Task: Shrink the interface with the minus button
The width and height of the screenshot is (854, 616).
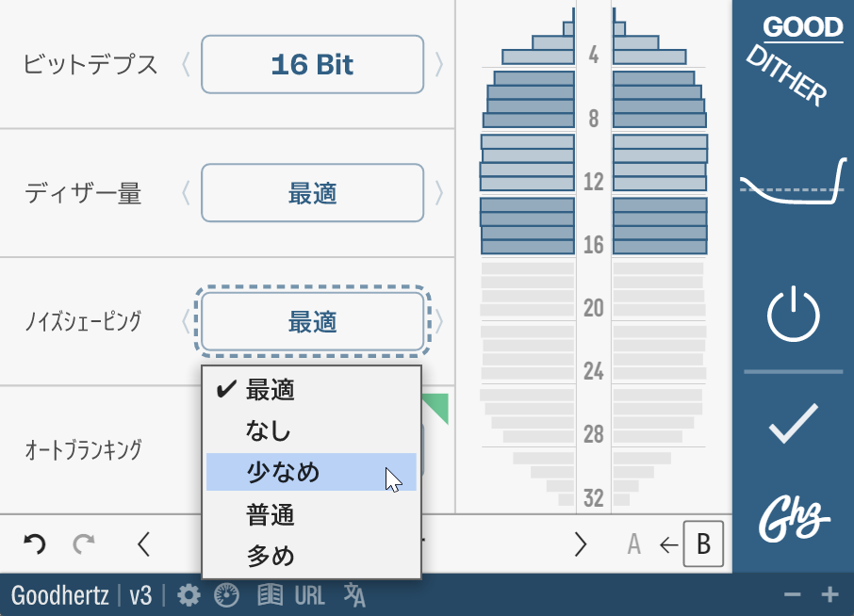Action: coord(792,594)
